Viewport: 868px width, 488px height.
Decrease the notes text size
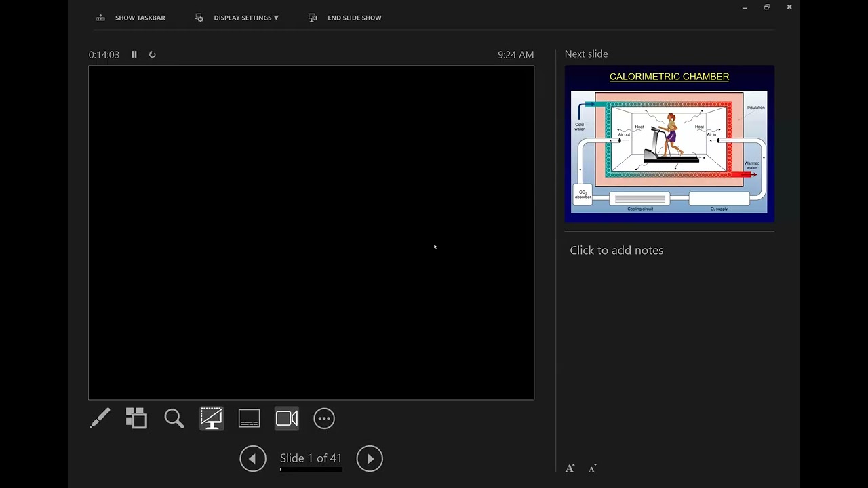tap(592, 468)
